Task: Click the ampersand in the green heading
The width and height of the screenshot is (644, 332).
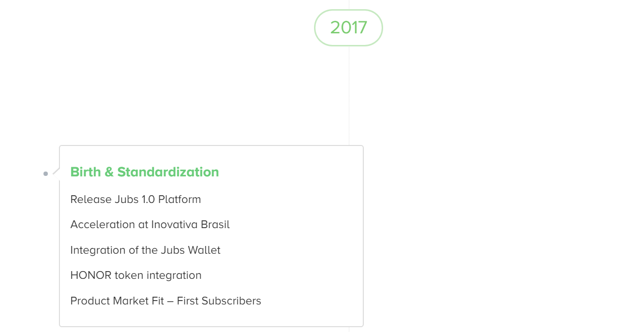Action: tap(109, 172)
